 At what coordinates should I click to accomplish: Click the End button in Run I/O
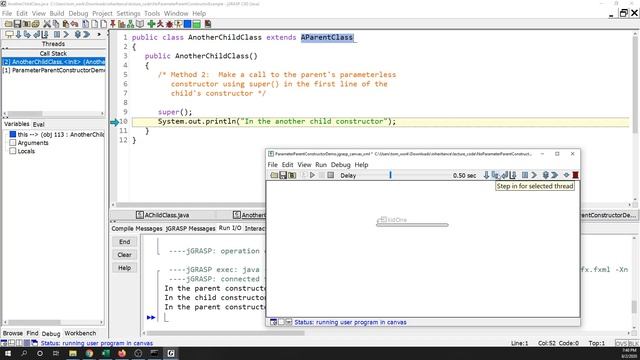pyautogui.click(x=124, y=242)
